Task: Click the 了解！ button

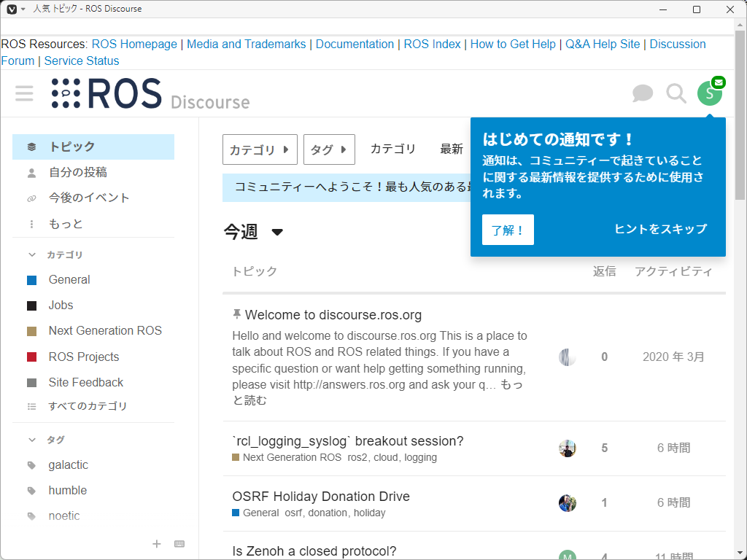Action: [x=508, y=230]
